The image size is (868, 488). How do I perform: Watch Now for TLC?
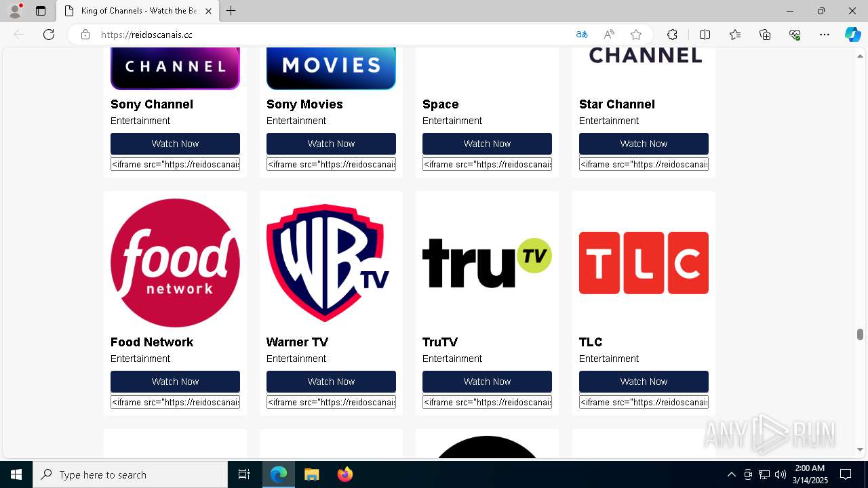(x=644, y=382)
